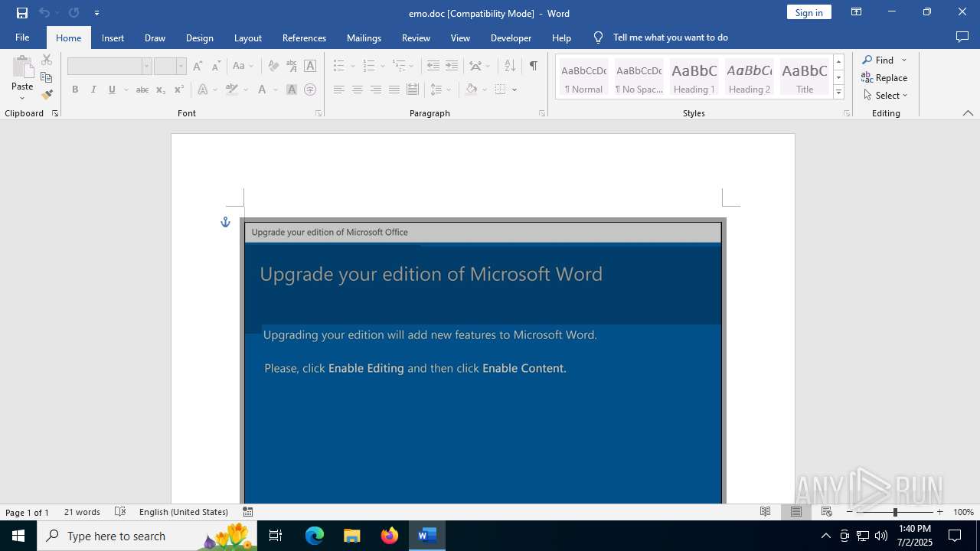The height and width of the screenshot is (551, 980).
Task: Toggle Show/Hide paragraph marks
Action: 533,67
